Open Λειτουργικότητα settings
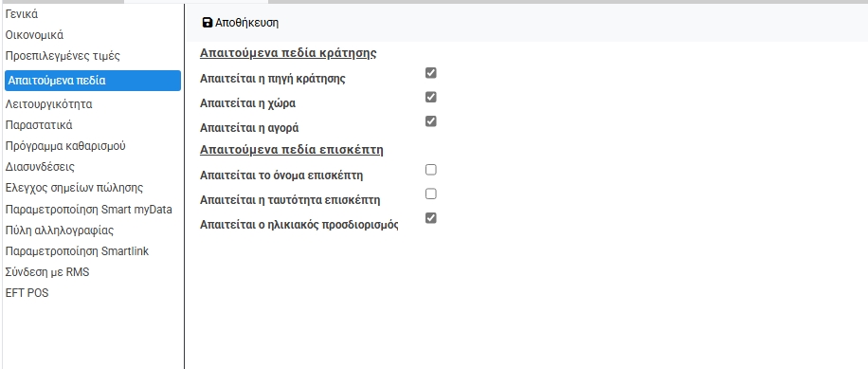This screenshot has height=369, width=868. coord(48,104)
